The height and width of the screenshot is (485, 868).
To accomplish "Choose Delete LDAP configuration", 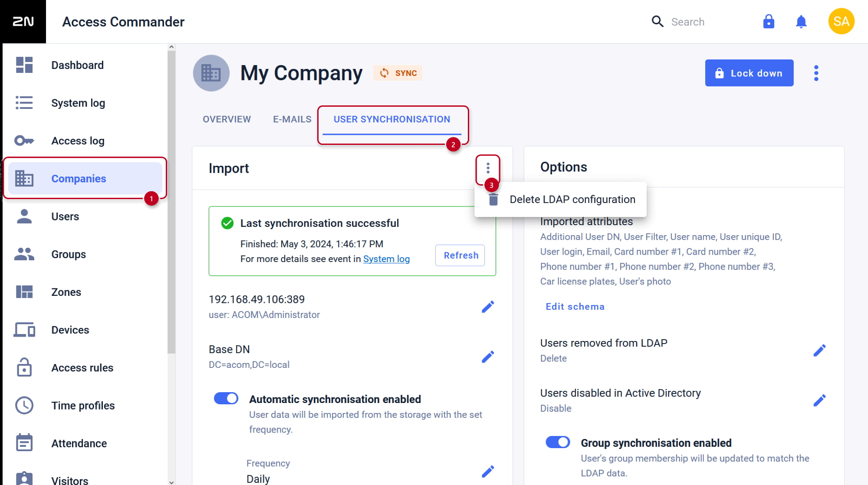I will [x=560, y=200].
